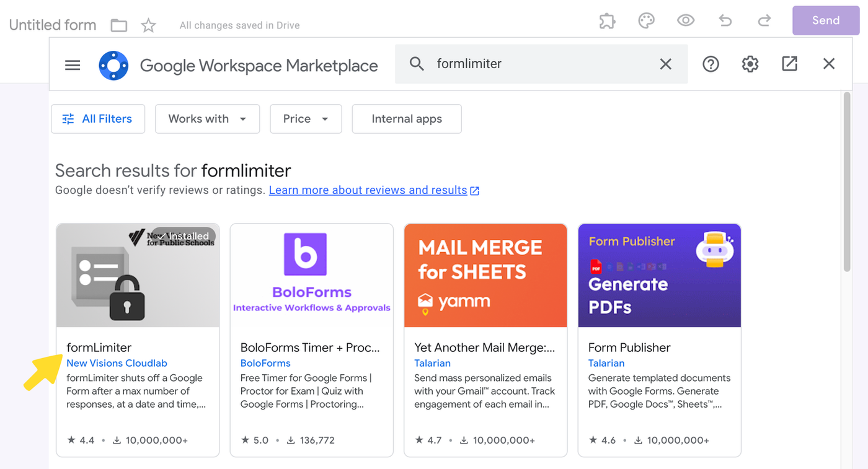Open the Mail Merge for Sheets thumbnail
868x469 pixels.
pyautogui.click(x=485, y=276)
